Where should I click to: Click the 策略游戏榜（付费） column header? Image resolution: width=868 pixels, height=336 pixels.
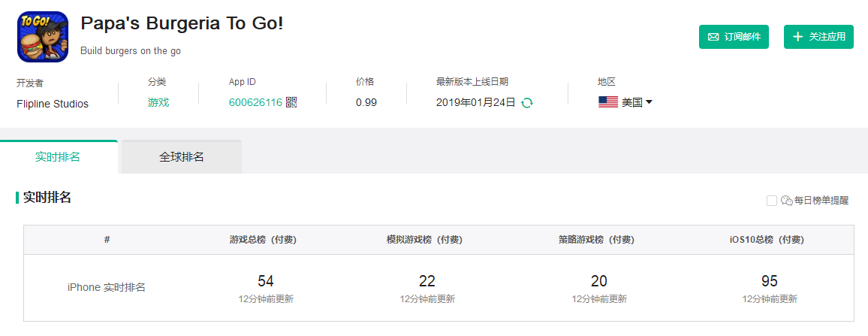[596, 240]
